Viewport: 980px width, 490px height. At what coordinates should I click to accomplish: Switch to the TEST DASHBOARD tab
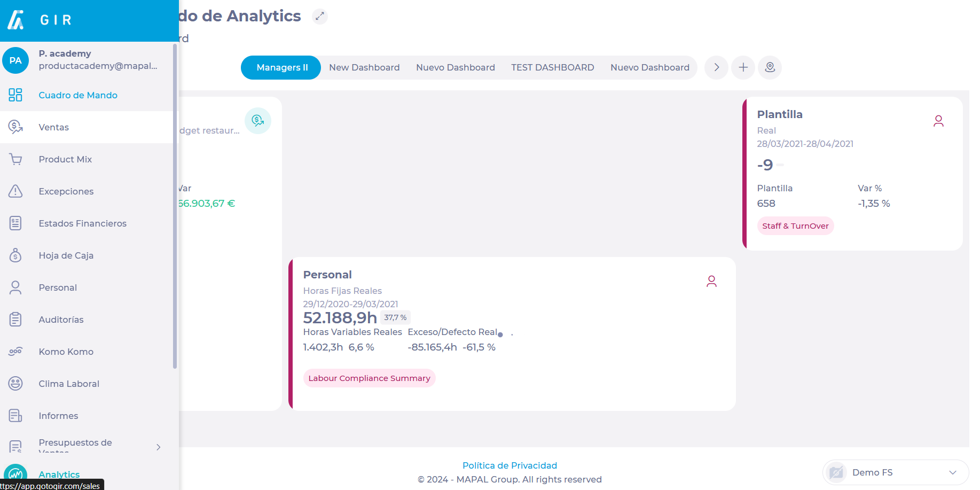point(552,67)
